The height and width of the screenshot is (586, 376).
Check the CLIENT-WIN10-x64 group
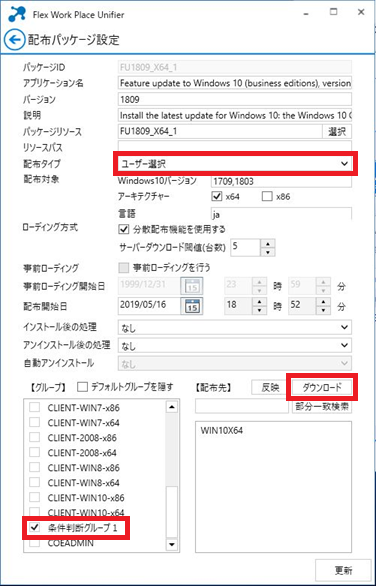coord(34,512)
